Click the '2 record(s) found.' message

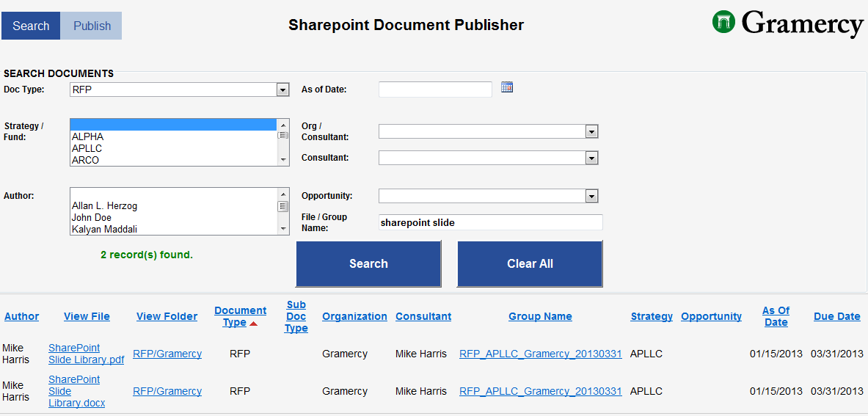click(147, 255)
